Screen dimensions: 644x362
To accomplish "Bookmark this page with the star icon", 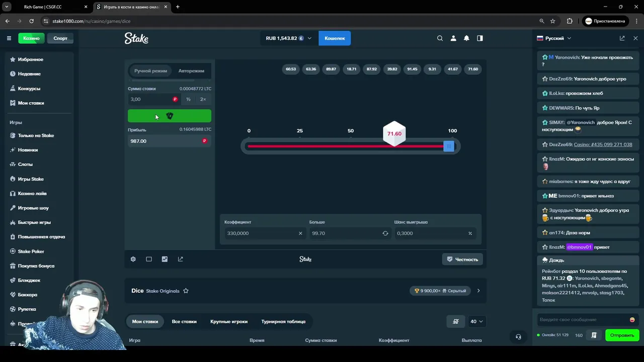I will [553, 21].
